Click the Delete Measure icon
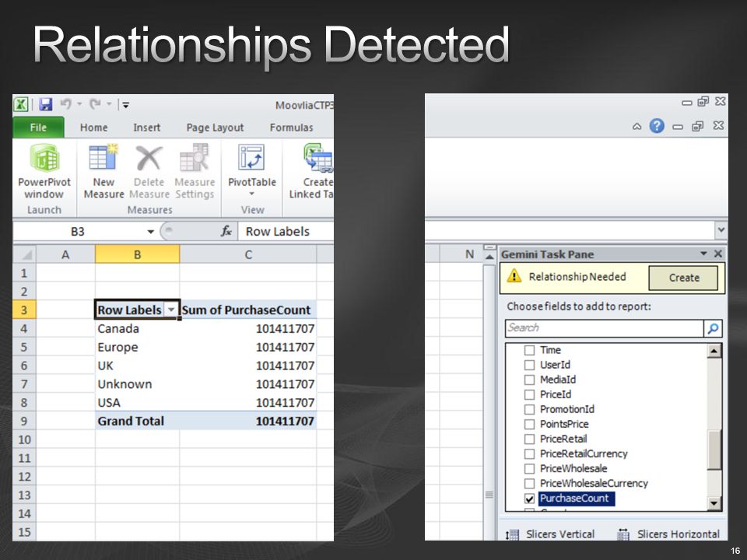 tap(149, 159)
